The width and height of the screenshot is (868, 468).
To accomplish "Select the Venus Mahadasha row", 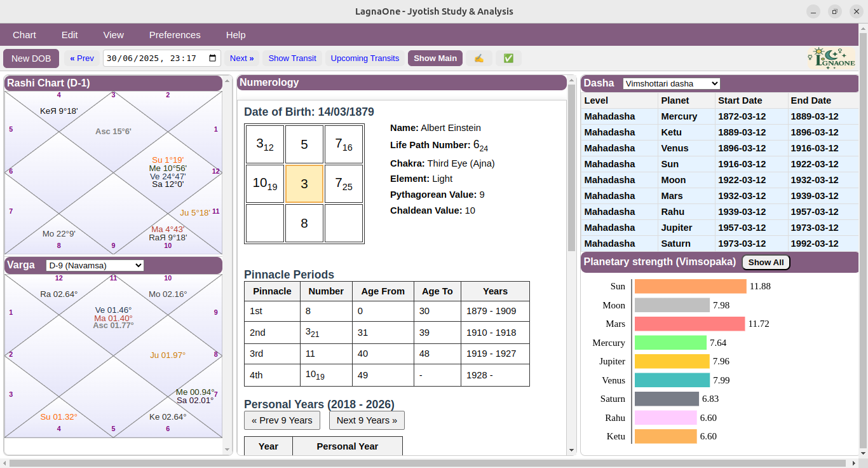I will pos(720,148).
